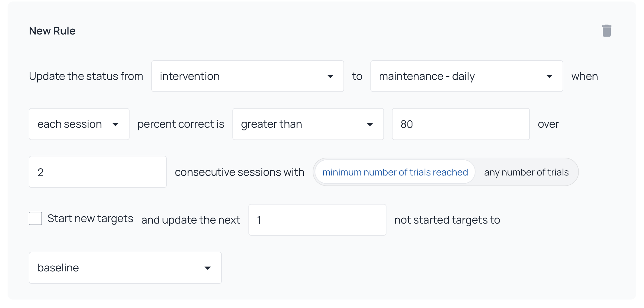644x308 pixels.
Task: Expand the maintenance - daily status dropdown
Action: 467,76
